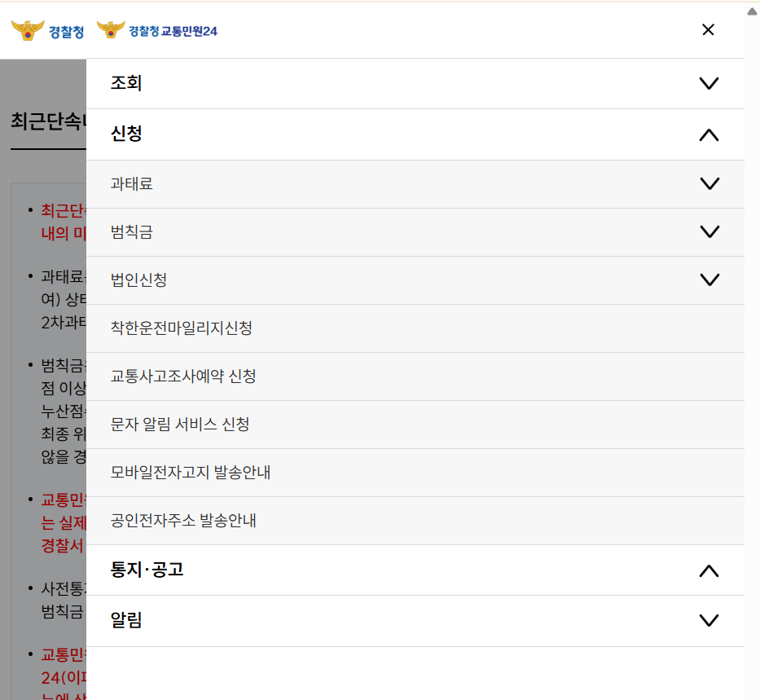Collapse the 신청 section
This screenshot has height=700, width=760.
pos(708,134)
